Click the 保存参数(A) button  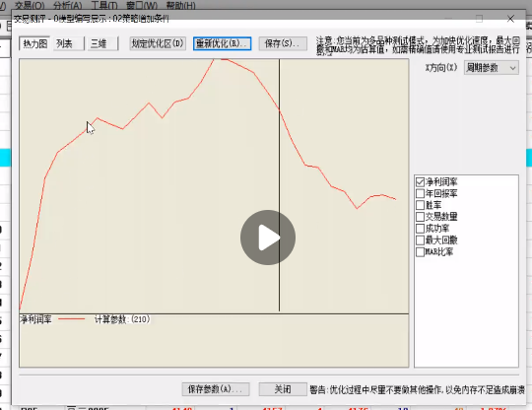216,389
